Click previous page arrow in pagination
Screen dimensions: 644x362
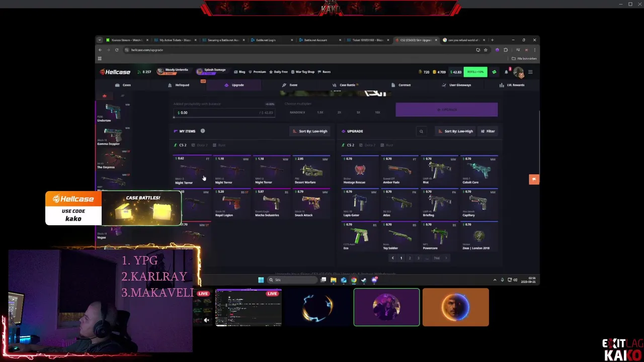pyautogui.click(x=393, y=258)
